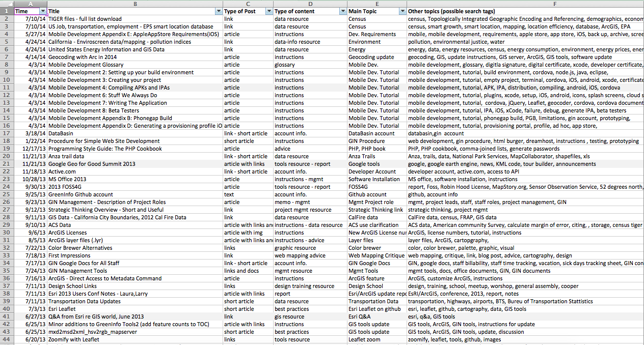Open the Title column filter dropdown
The width and height of the screenshot is (644, 345).
219,11
